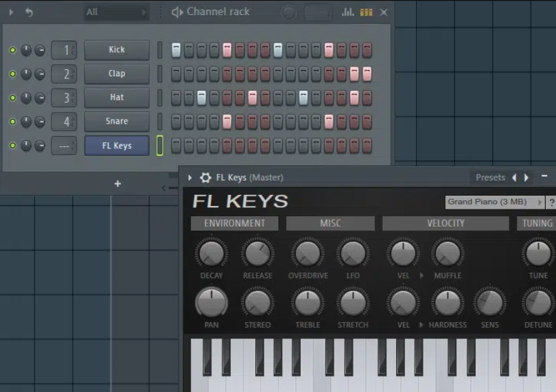Change Hat mixer track number 3
Image resolution: width=556 pixels, height=392 pixels.
65,97
